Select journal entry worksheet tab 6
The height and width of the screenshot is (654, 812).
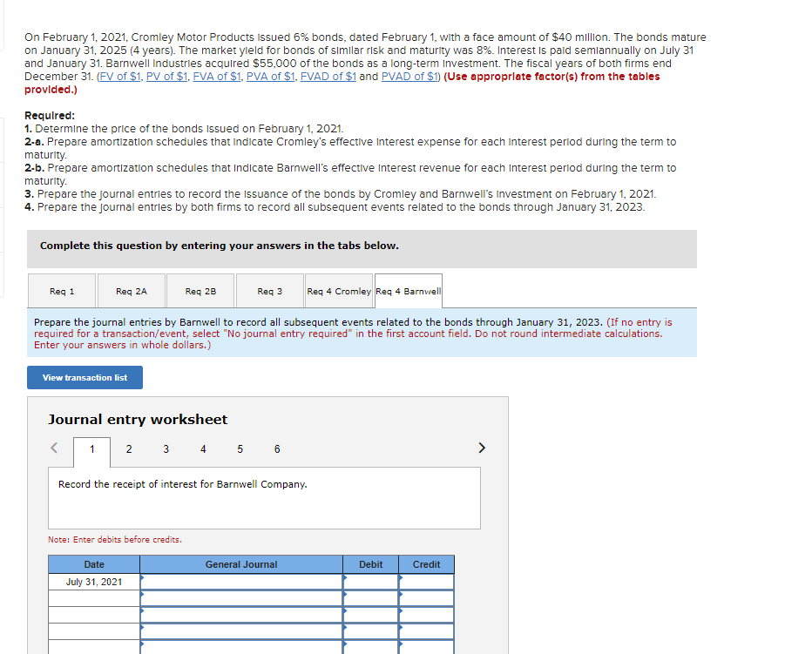277,449
